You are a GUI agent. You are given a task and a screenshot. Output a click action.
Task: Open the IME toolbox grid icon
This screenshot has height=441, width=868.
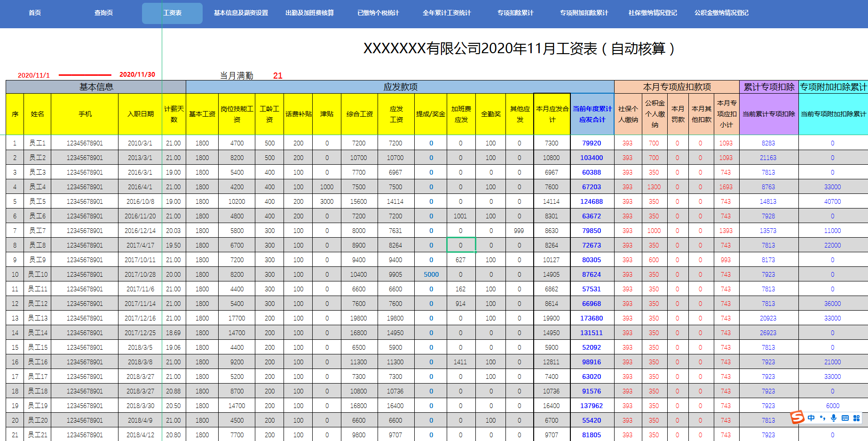pyautogui.click(x=856, y=418)
